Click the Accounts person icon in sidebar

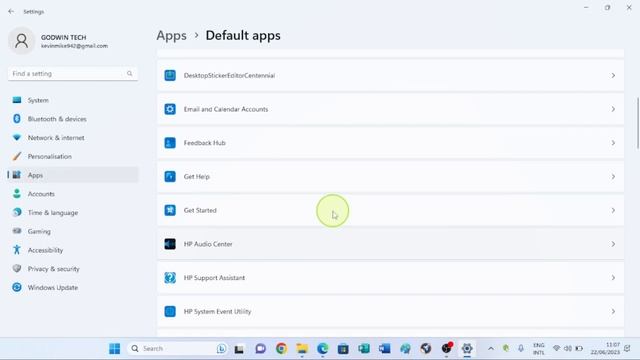[17, 193]
